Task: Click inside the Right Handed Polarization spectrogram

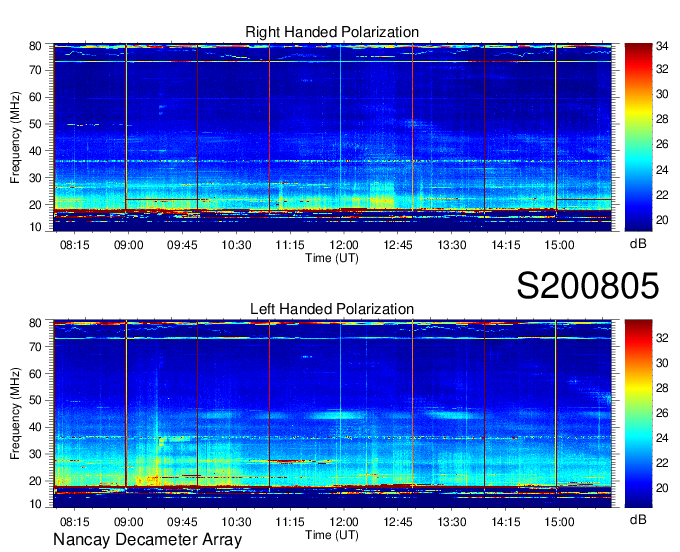Action: [x=332, y=137]
